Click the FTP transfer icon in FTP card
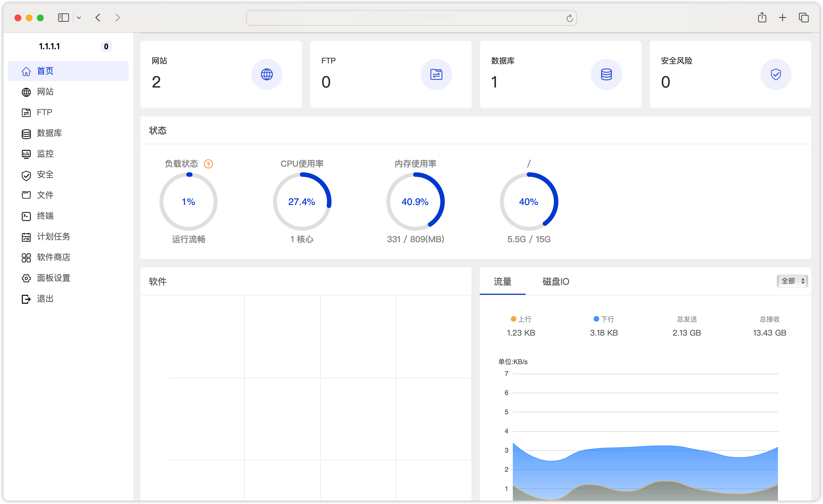The height and width of the screenshot is (504, 823). (x=436, y=74)
